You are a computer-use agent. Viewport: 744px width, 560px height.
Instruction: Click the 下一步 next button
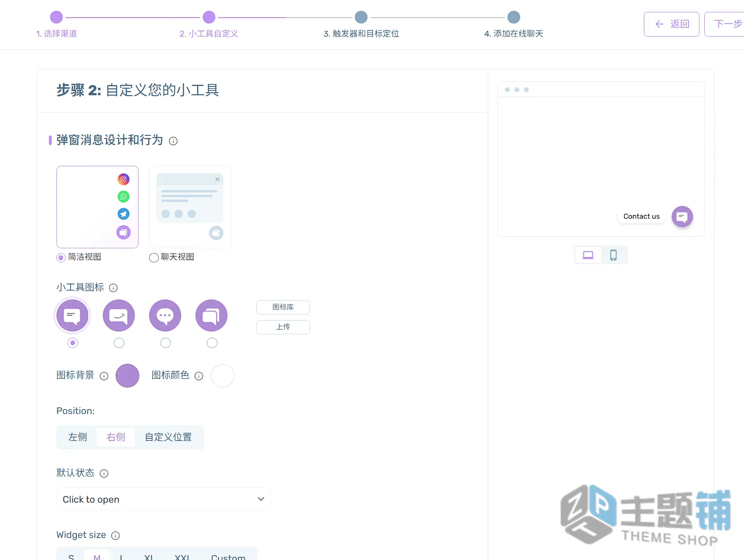coord(725,24)
